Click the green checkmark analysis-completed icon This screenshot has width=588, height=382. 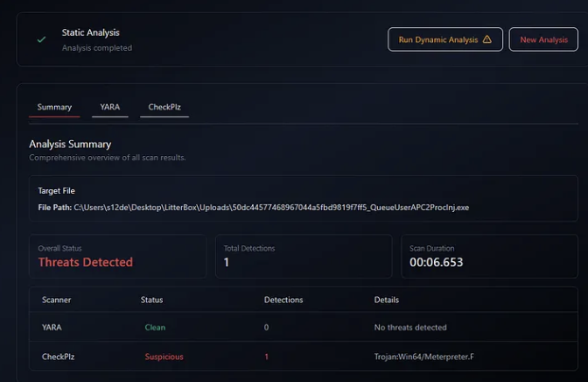[x=41, y=39]
